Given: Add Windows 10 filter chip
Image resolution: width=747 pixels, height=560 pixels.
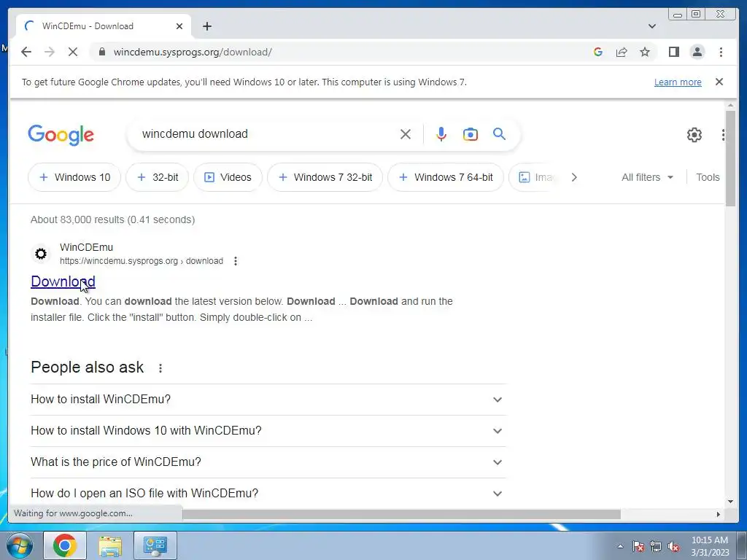Looking at the screenshot, I should click(74, 177).
